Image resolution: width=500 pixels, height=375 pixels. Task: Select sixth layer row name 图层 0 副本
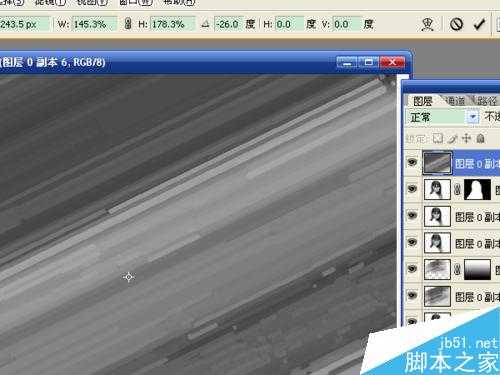(477, 297)
